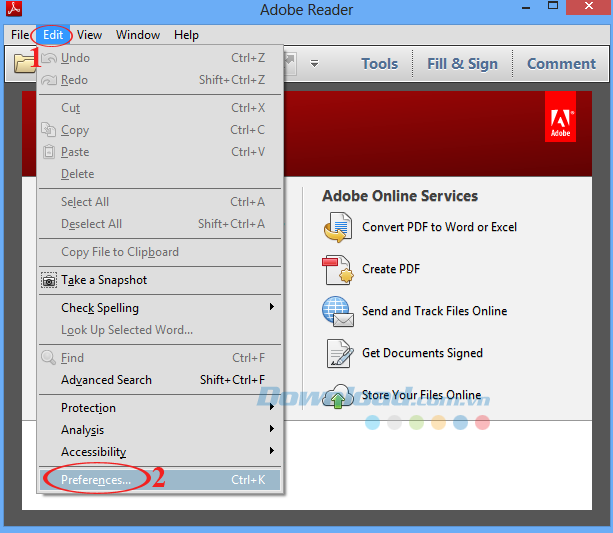This screenshot has width=613, height=533.
Task: Select Delete in the Edit menu
Action: (x=160, y=174)
